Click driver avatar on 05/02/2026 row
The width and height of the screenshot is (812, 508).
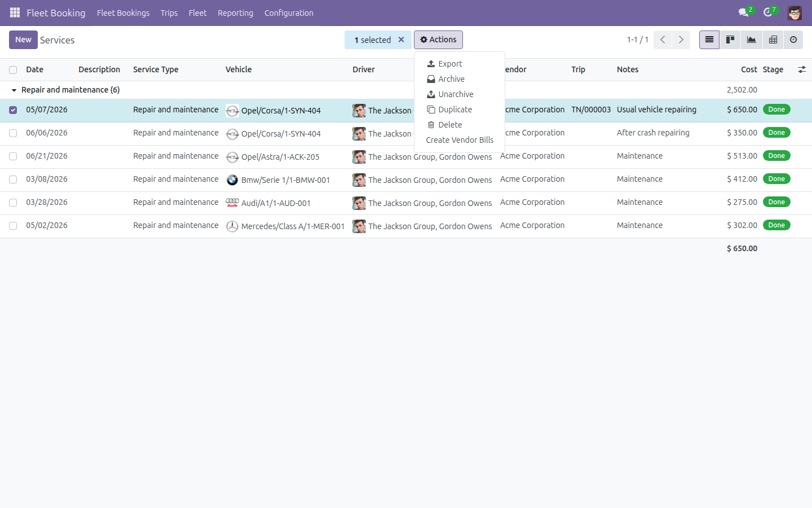359,226
